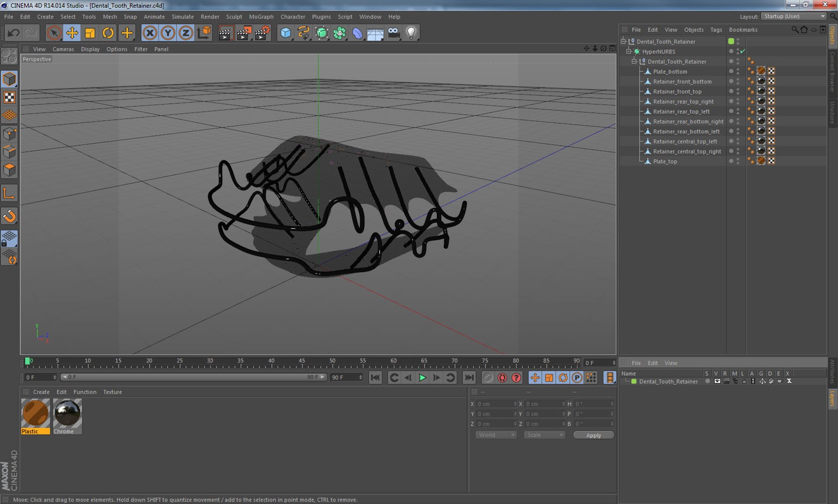Click the Light object icon
The width and height of the screenshot is (838, 504).
411,33
